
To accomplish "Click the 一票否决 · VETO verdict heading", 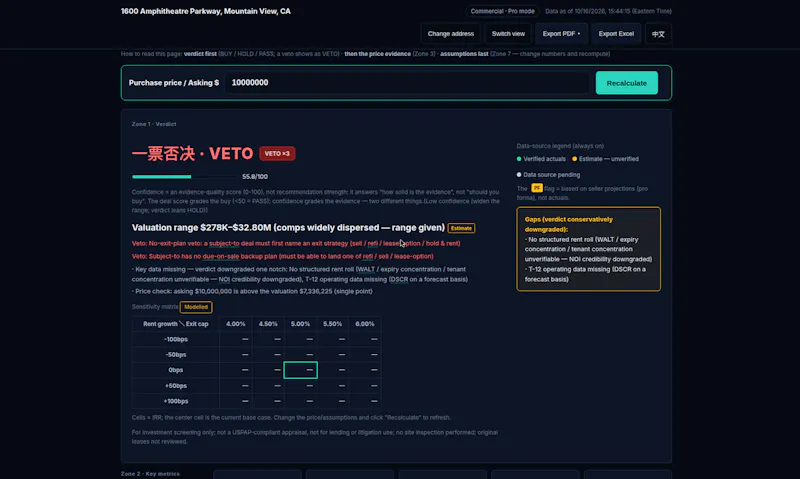I will pyautogui.click(x=192, y=154).
